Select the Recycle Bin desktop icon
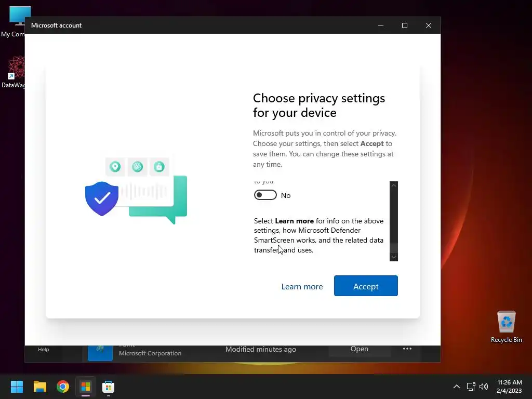Image resolution: width=532 pixels, height=399 pixels. click(x=506, y=327)
